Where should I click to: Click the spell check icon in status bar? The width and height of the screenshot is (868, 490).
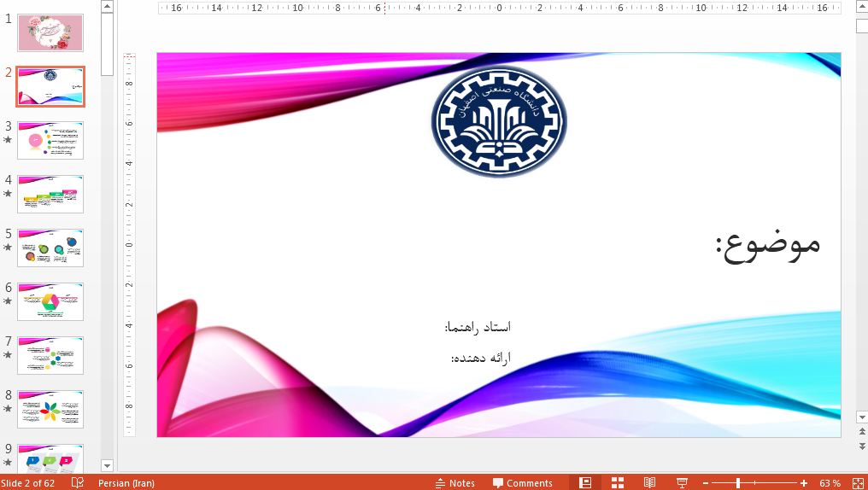tap(78, 483)
